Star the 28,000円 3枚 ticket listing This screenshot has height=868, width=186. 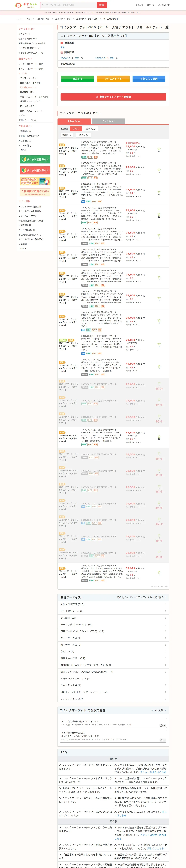(x=159, y=214)
